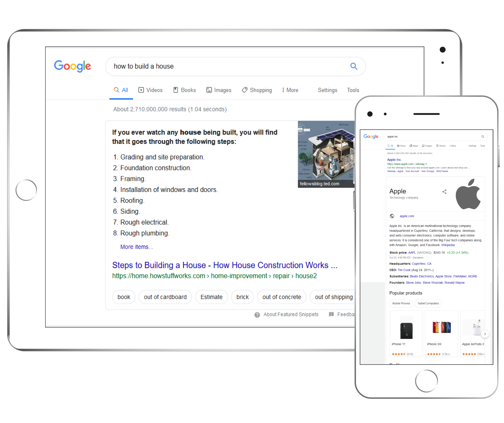Click the Feedback flag icon
This screenshot has height=423, width=504.
point(331,314)
